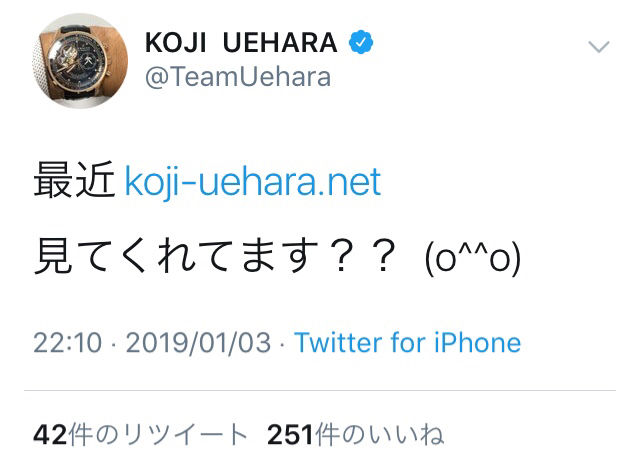Click the word 最近 in the tweet
640x474 pixels.
(x=74, y=182)
